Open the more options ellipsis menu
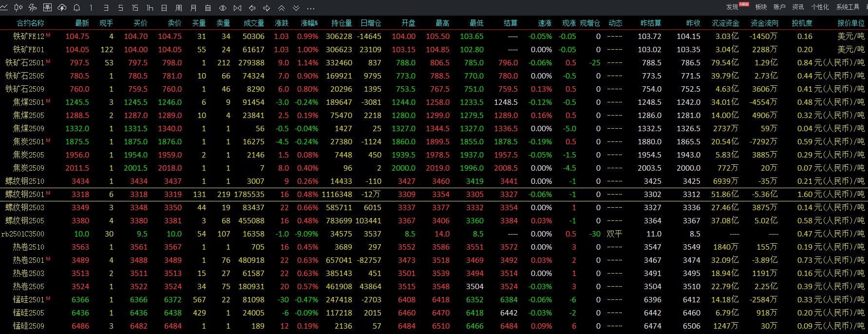Image resolution: width=868 pixels, height=334 pixels. (311, 8)
